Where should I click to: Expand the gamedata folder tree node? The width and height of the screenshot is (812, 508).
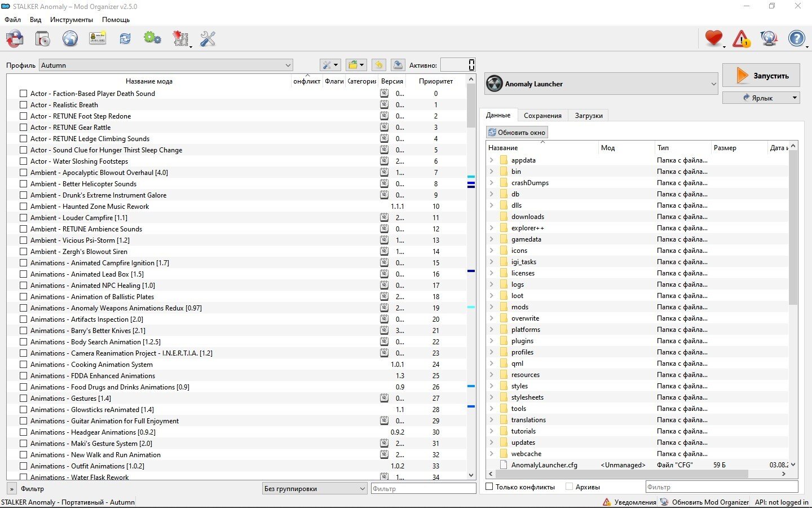(492, 239)
